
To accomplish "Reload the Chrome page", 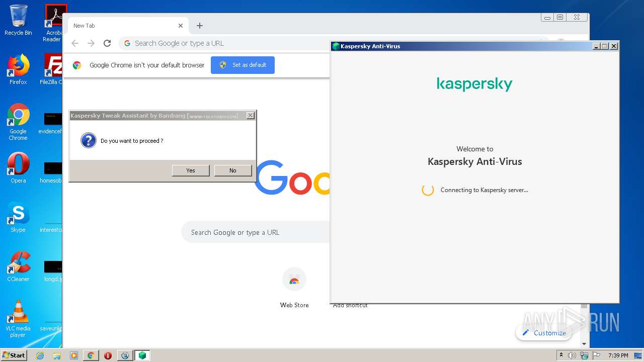I will point(107,43).
